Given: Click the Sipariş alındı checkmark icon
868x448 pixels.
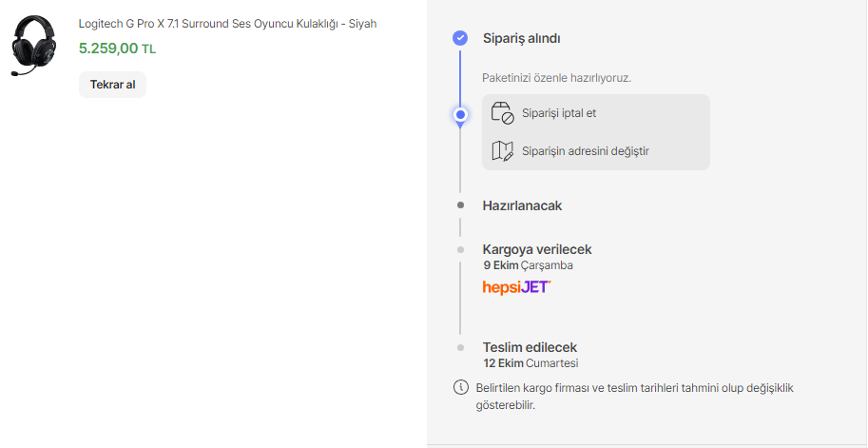Looking at the screenshot, I should click(x=460, y=38).
